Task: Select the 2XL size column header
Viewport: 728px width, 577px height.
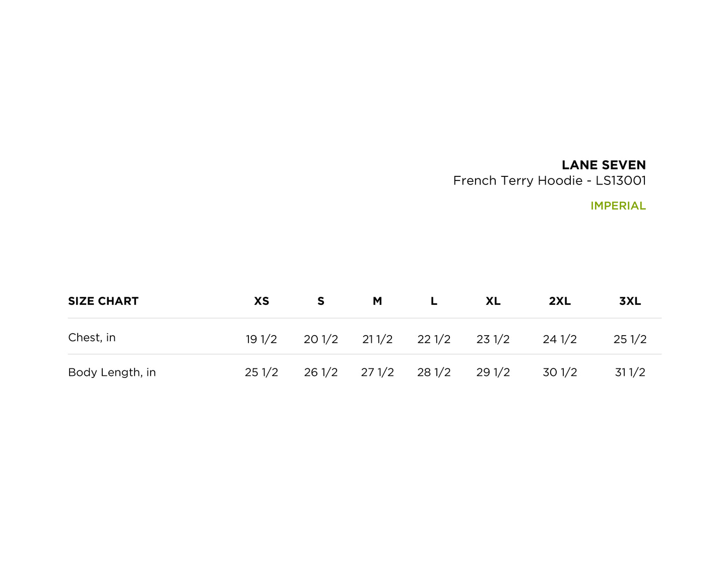Action: coord(560,301)
